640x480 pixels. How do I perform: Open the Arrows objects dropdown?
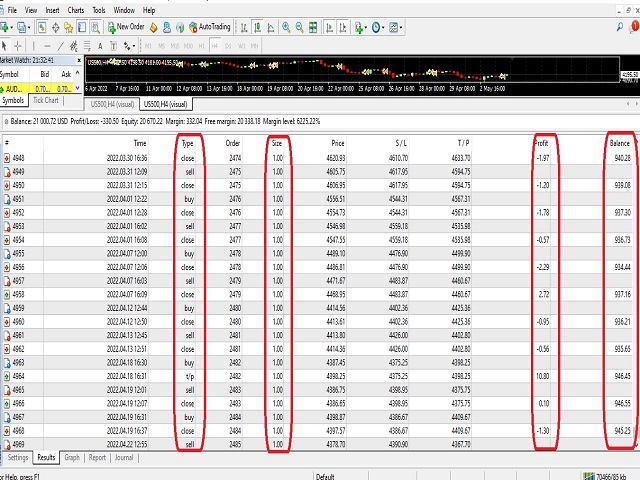click(129, 46)
